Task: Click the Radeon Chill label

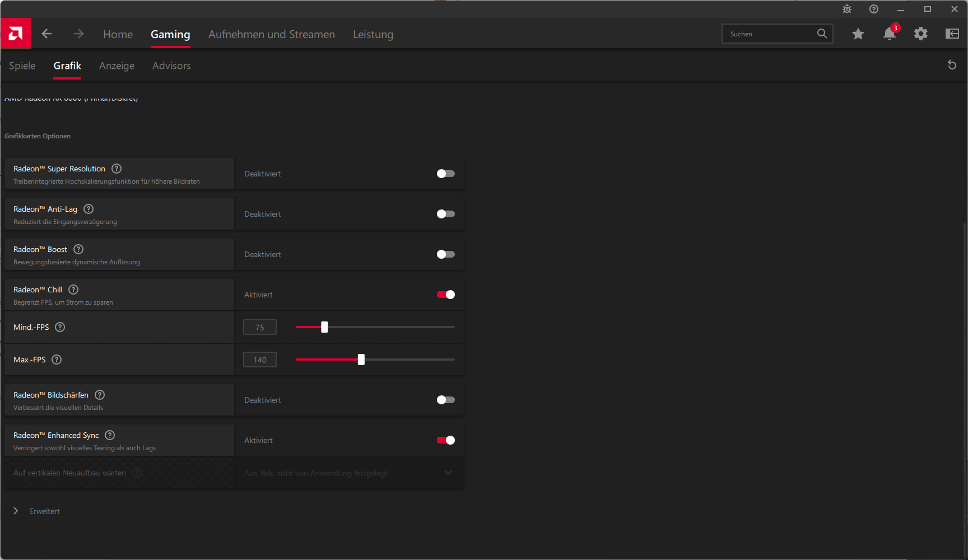Action: [x=38, y=290]
